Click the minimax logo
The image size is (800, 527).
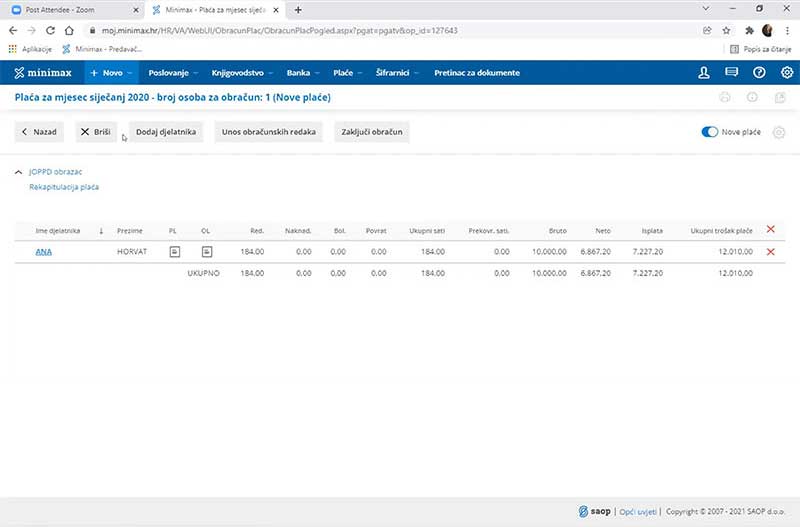click(x=42, y=73)
